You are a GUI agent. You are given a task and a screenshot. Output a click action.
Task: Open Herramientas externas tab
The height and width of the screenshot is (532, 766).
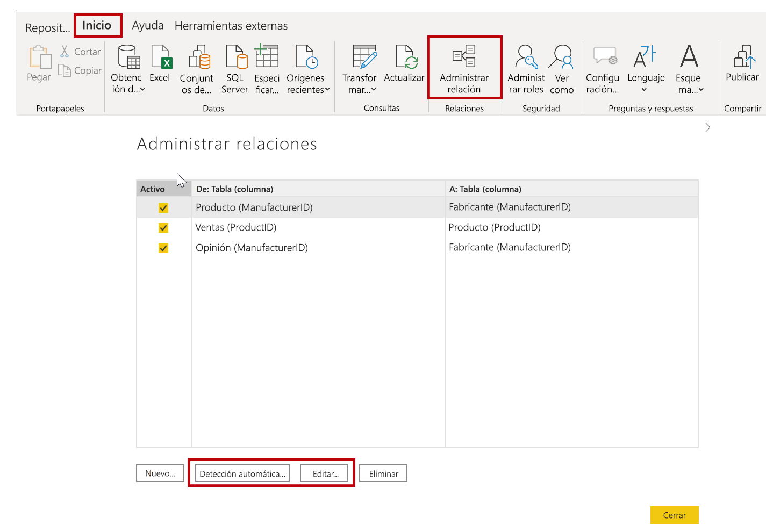point(231,26)
